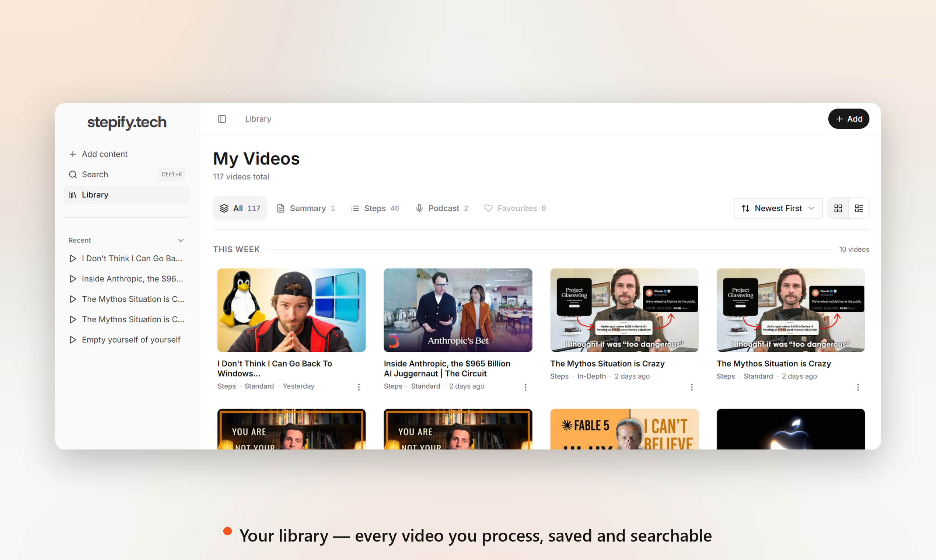The height and width of the screenshot is (560, 936).
Task: Open the Linux penguin video thumbnail
Action: tap(291, 310)
